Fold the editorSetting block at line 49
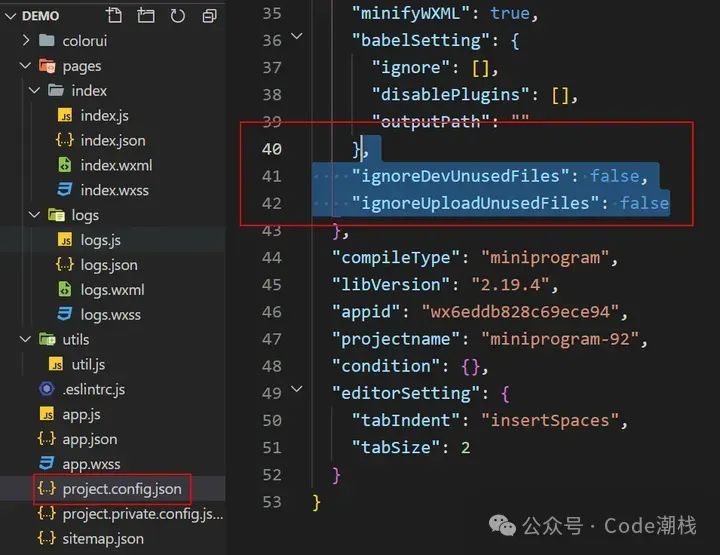 pos(297,389)
